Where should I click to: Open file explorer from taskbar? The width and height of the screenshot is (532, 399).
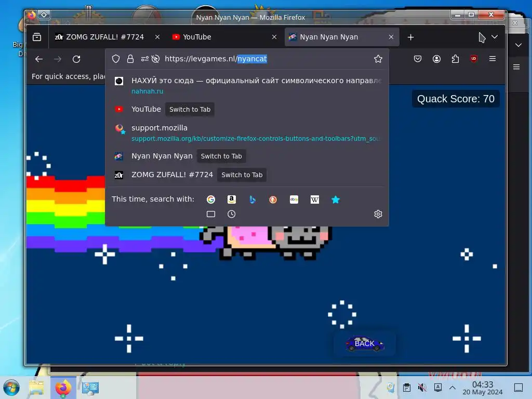point(36,388)
